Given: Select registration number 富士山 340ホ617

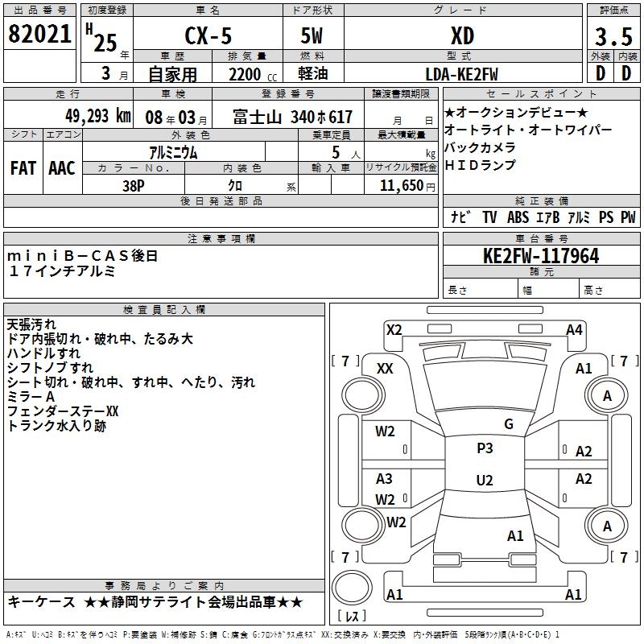Looking at the screenshot, I should point(292,117).
